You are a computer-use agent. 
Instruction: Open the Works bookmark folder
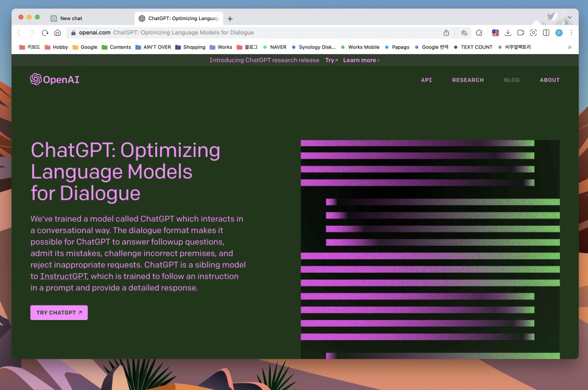coord(221,47)
